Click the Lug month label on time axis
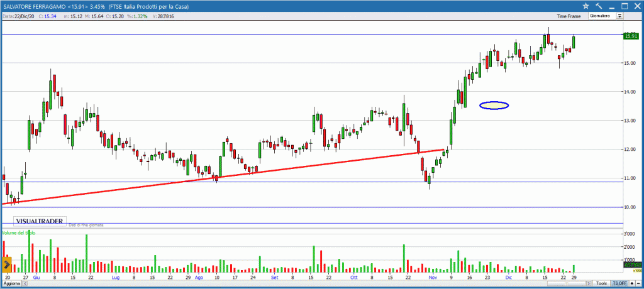This screenshot has width=644, height=289. (116, 278)
